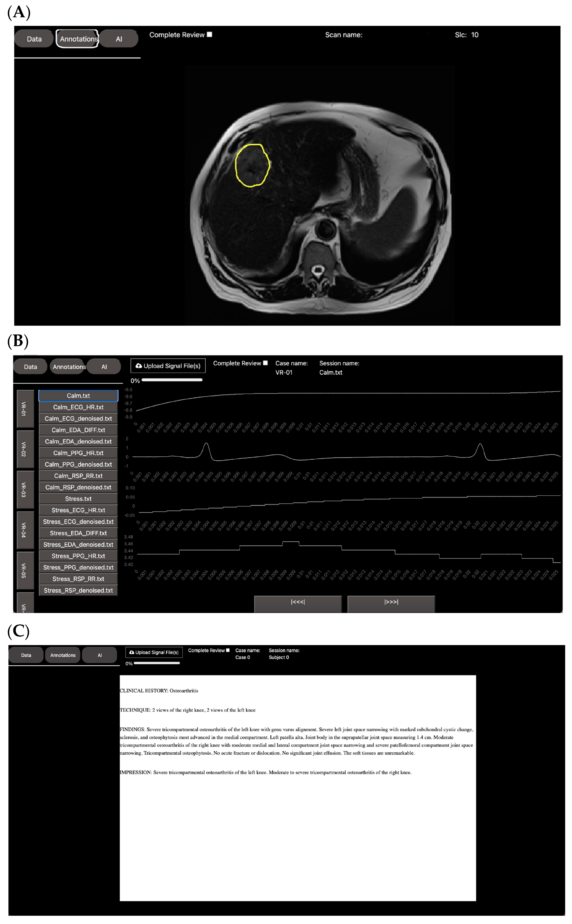572x924 pixels.
Task: Check Complete Review box above MRI scan
Action: point(210,34)
